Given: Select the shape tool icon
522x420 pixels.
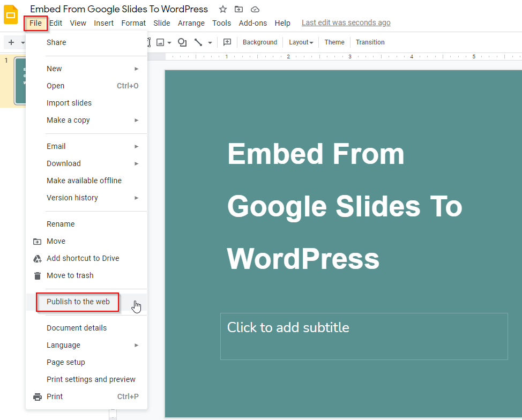Looking at the screenshot, I should point(182,42).
